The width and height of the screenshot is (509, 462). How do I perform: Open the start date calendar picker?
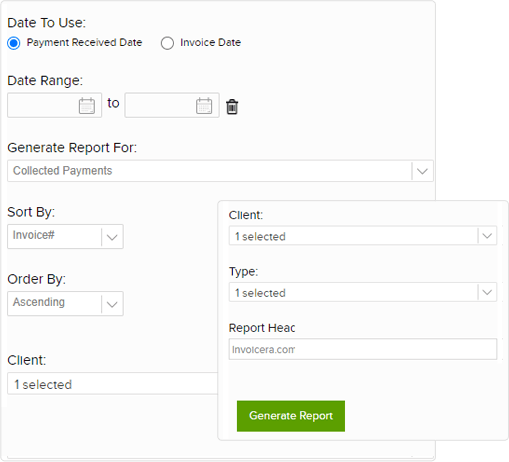87,106
